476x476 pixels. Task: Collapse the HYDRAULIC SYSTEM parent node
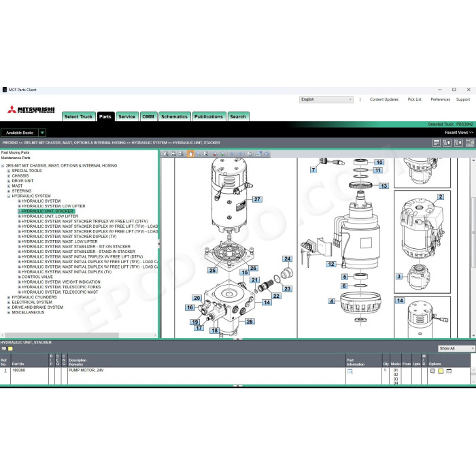pos(8,196)
